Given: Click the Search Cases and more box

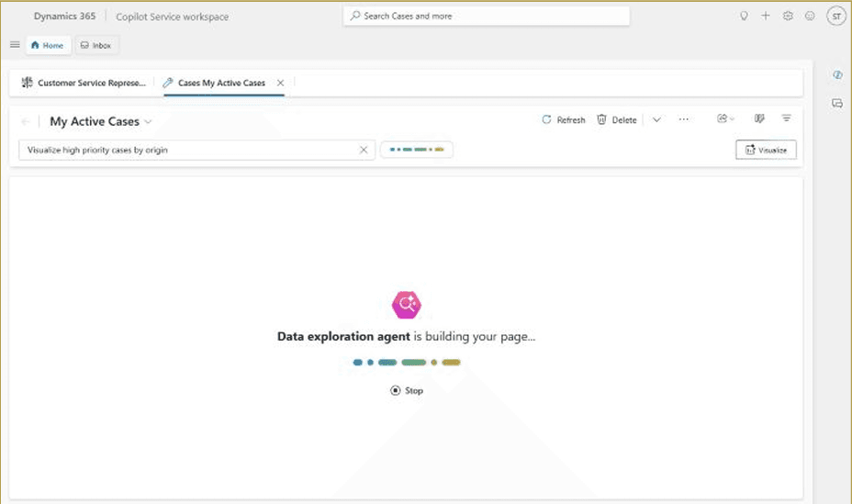Looking at the screenshot, I should 487,17.
